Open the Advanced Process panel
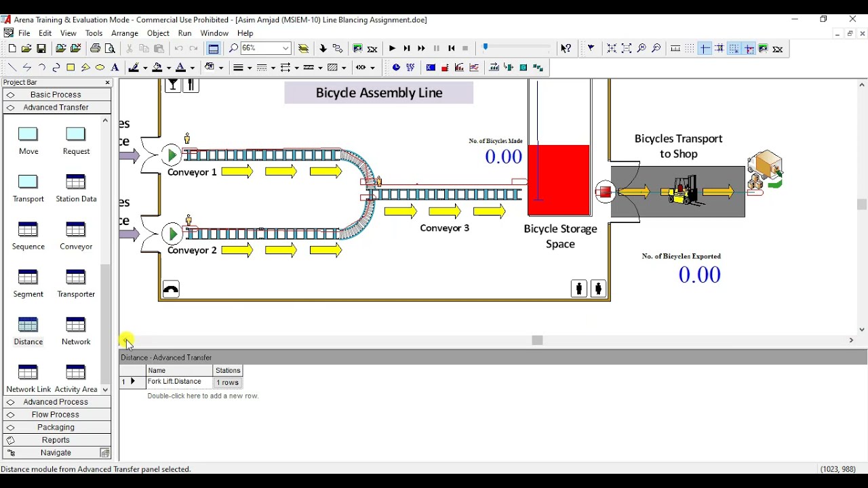The width and height of the screenshot is (868, 488). 56,402
